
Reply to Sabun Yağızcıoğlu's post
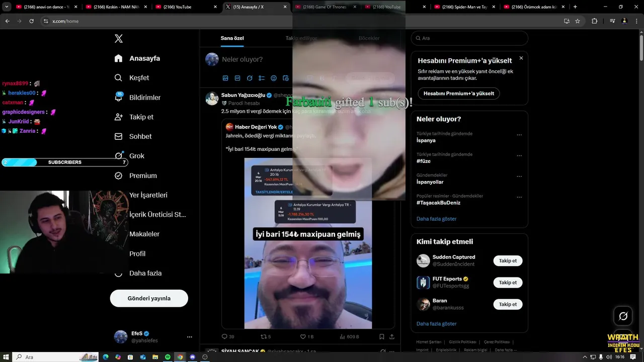click(x=227, y=336)
